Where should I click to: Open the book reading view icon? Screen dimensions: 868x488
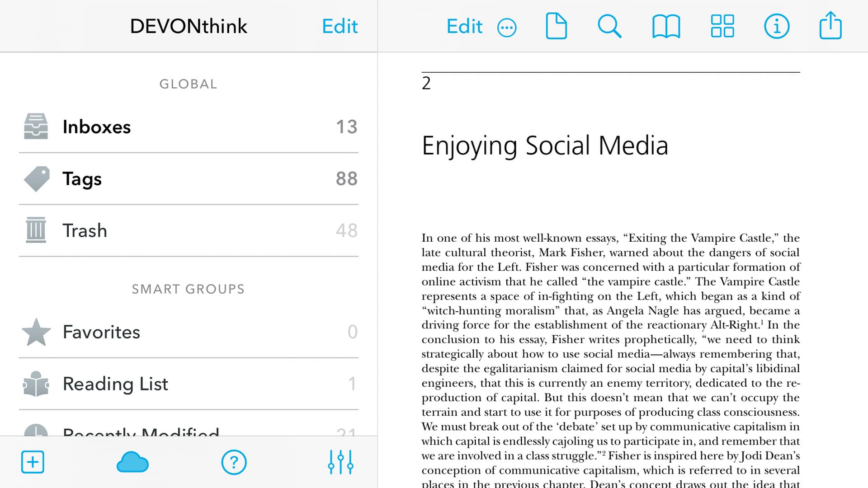click(666, 26)
